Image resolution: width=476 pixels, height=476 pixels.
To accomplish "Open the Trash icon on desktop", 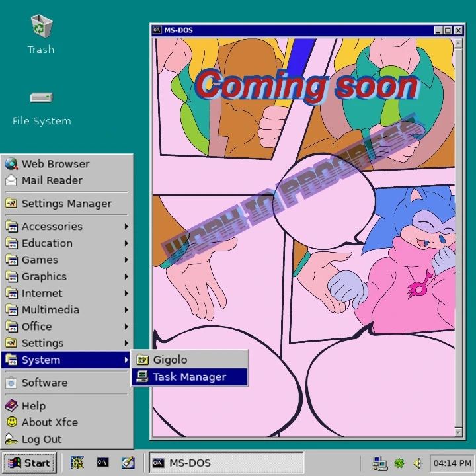I will point(41,28).
